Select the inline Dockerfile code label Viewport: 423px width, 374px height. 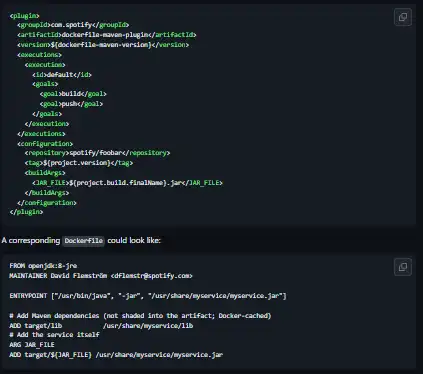[84, 241]
